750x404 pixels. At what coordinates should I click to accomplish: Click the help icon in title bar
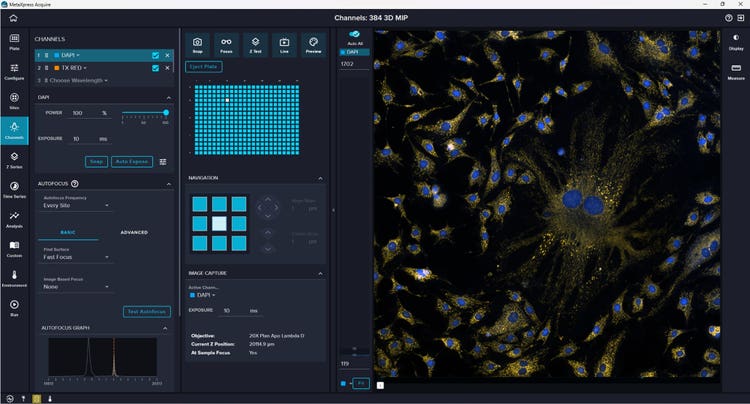tap(728, 18)
